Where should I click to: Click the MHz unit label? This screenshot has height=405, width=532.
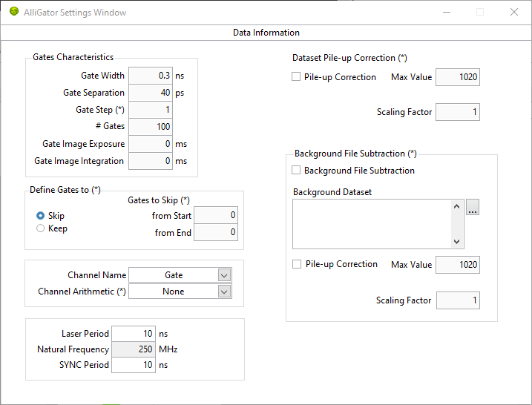point(168,349)
